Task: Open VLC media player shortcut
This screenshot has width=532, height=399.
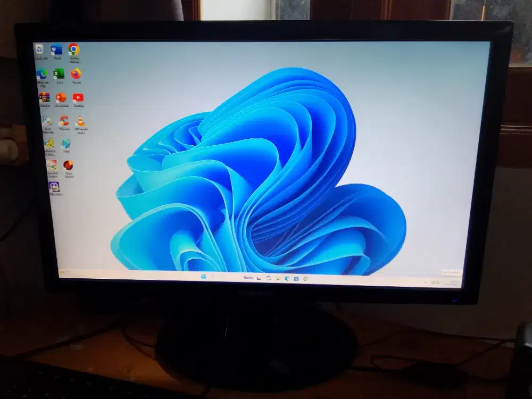Action: pos(80,122)
